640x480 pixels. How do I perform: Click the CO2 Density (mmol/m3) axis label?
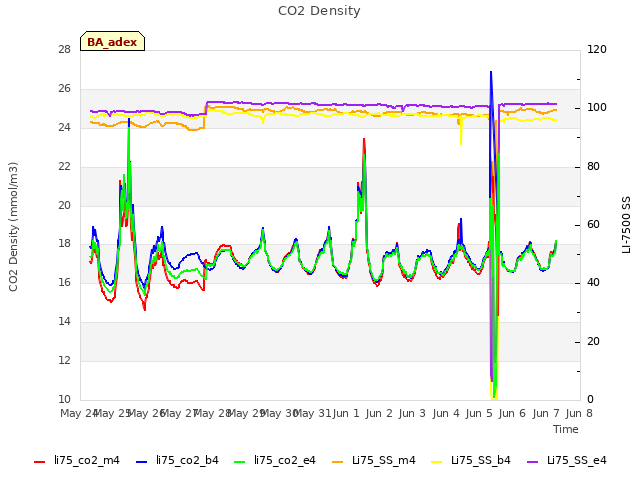click(13, 227)
